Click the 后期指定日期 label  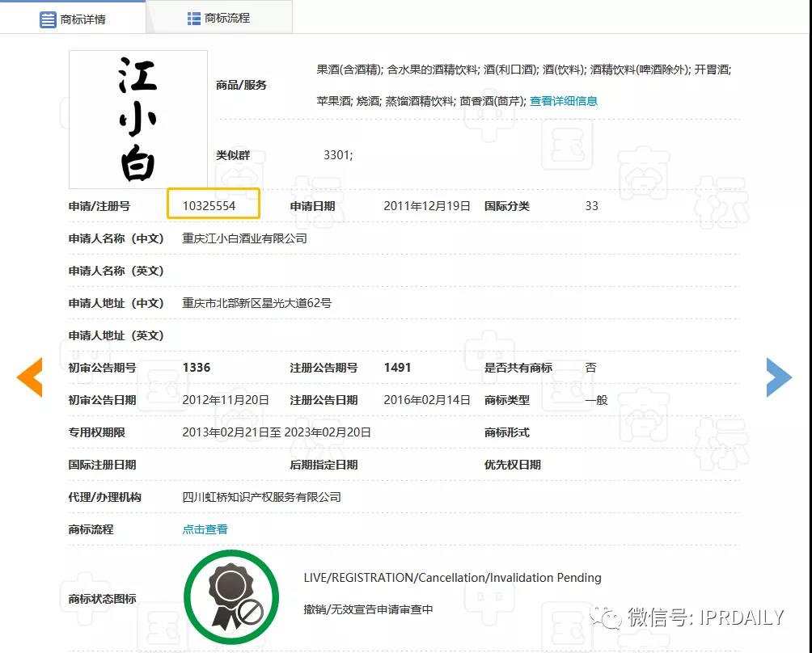[324, 465]
